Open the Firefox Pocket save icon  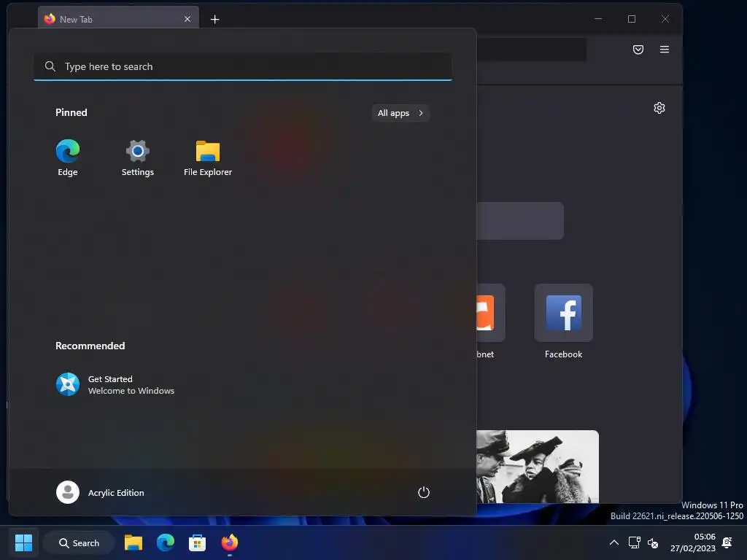click(x=638, y=50)
